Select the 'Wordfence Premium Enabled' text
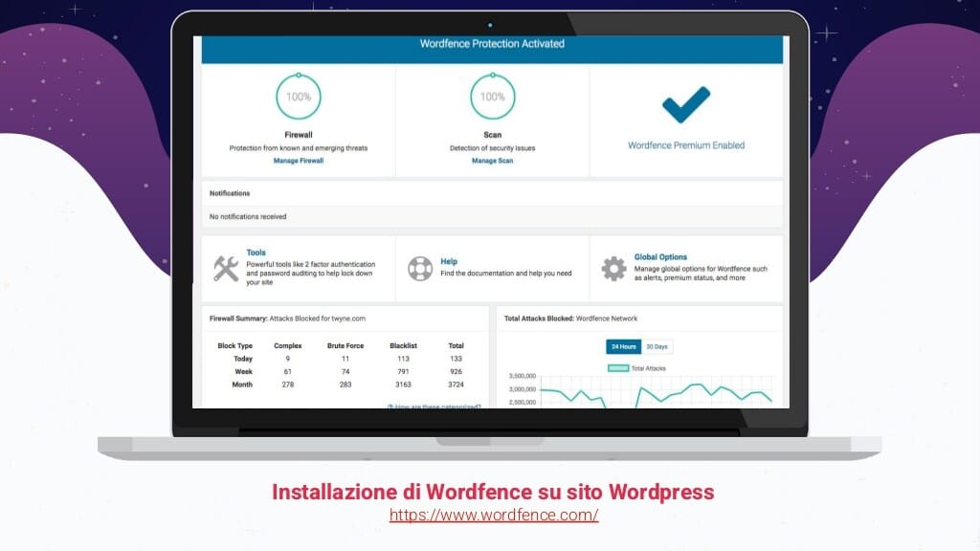 686,145
